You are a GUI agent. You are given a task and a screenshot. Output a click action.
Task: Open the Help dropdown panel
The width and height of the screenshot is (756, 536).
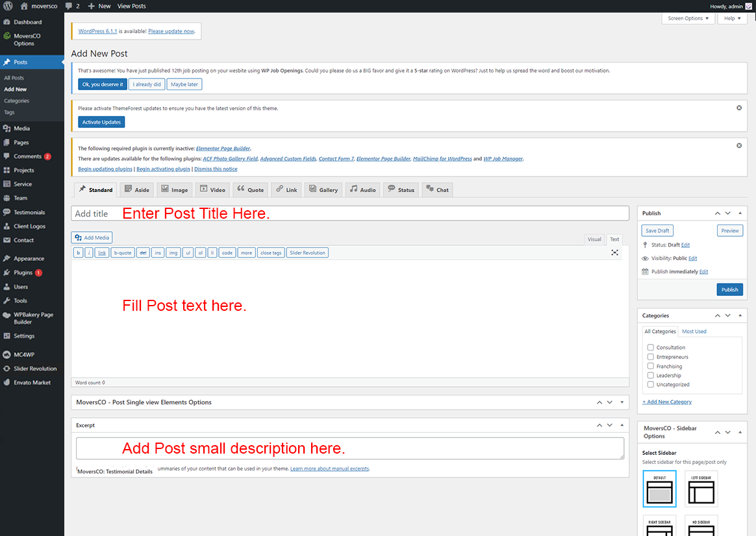click(733, 18)
